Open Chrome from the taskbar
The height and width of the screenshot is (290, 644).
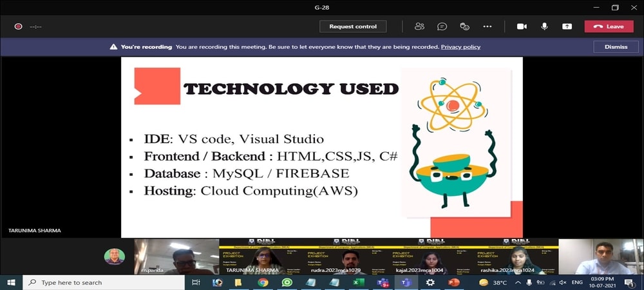tap(263, 282)
